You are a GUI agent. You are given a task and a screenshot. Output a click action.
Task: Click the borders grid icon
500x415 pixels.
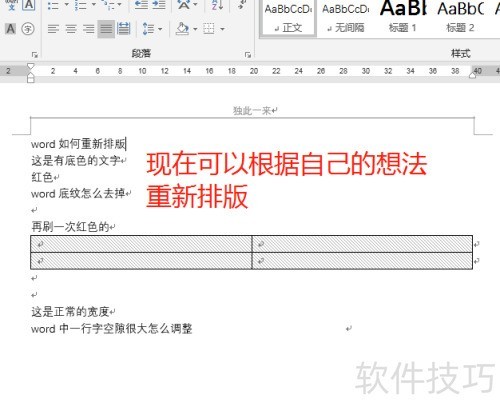pyautogui.click(x=209, y=29)
